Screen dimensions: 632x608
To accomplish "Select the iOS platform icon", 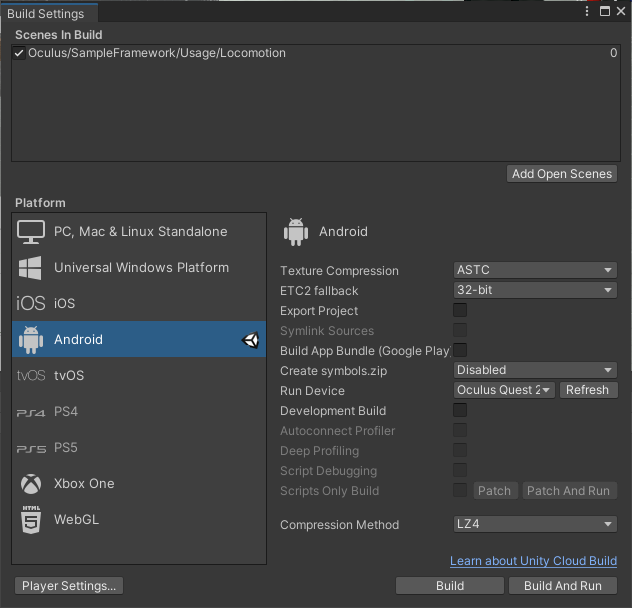I will [x=31, y=304].
